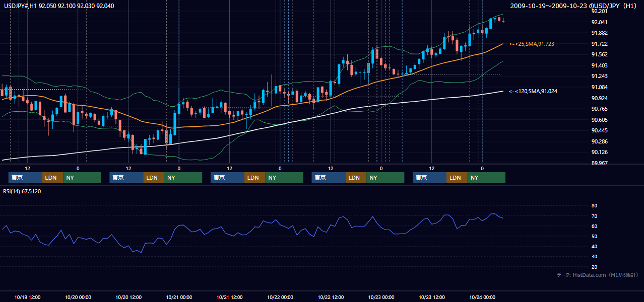The width and height of the screenshot is (644, 302).
Task: Click the 10/23 12:00 time label
Action: click(x=432, y=297)
